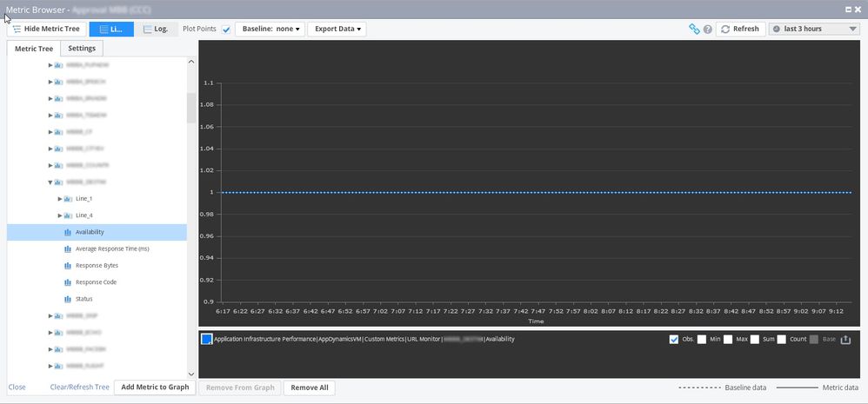Open help via the question mark icon
Image resolution: width=868 pixels, height=404 pixels.
pos(707,29)
